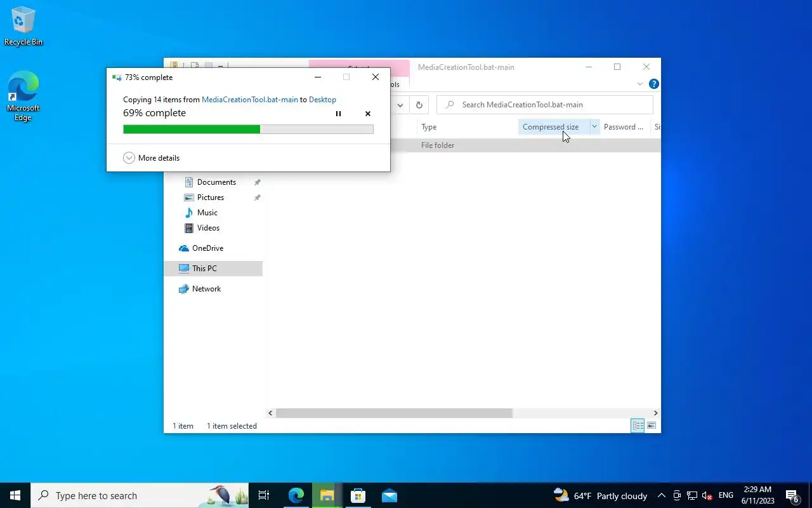The height and width of the screenshot is (508, 812).
Task: Open Network in navigation pane
Action: pos(206,289)
